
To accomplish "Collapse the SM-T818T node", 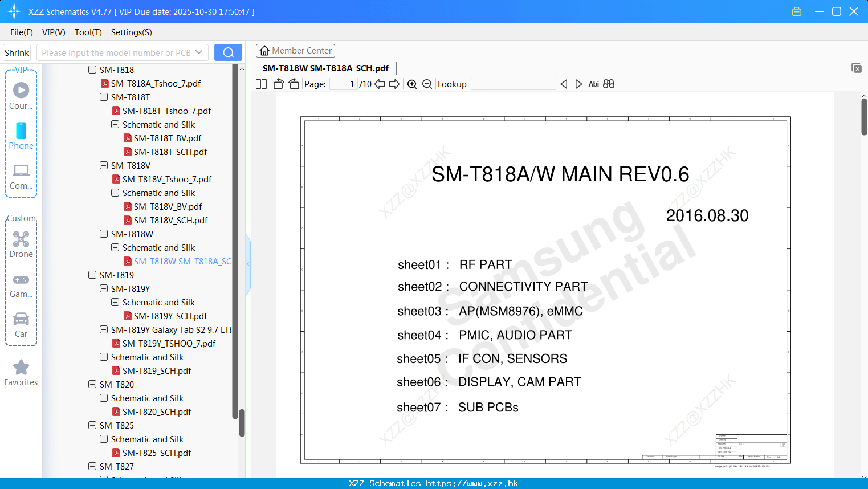I will pyautogui.click(x=104, y=97).
